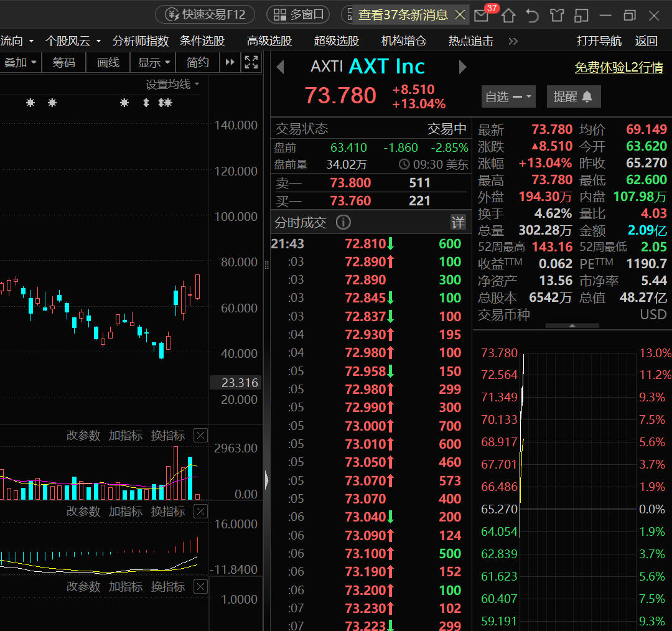The height and width of the screenshot is (631, 672).
Task: Select the 画线 drawing tool
Action: (108, 63)
